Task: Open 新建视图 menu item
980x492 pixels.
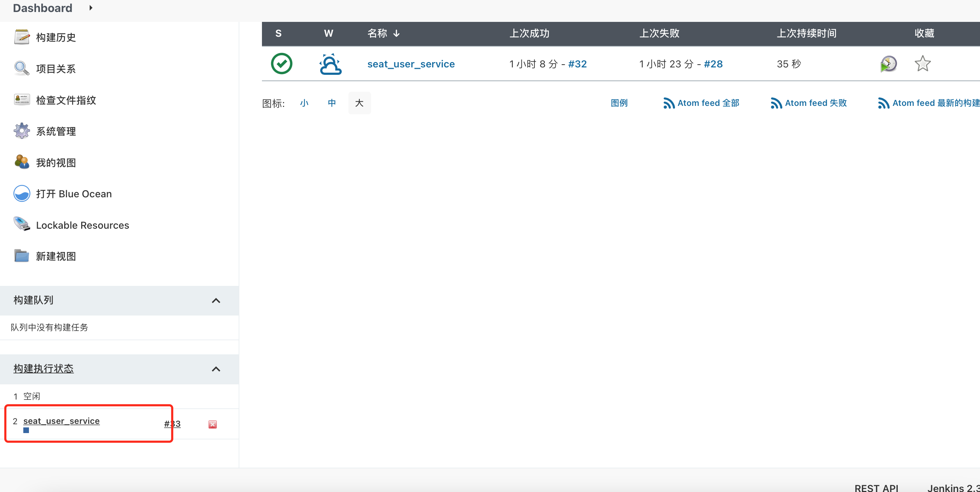Action: 56,256
